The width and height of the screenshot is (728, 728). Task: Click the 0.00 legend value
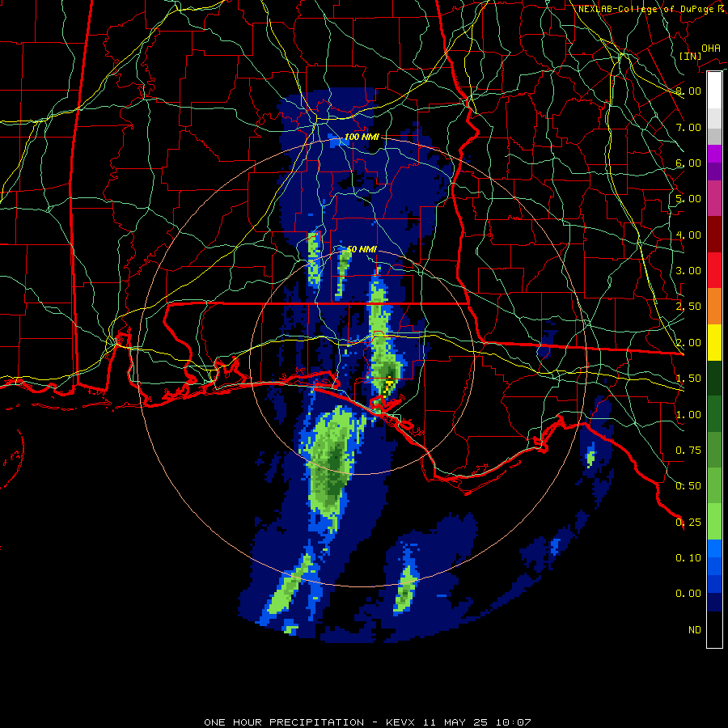pos(688,594)
